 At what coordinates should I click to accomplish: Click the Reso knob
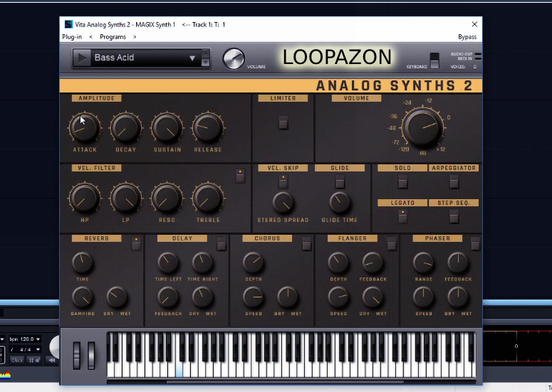pos(167,198)
